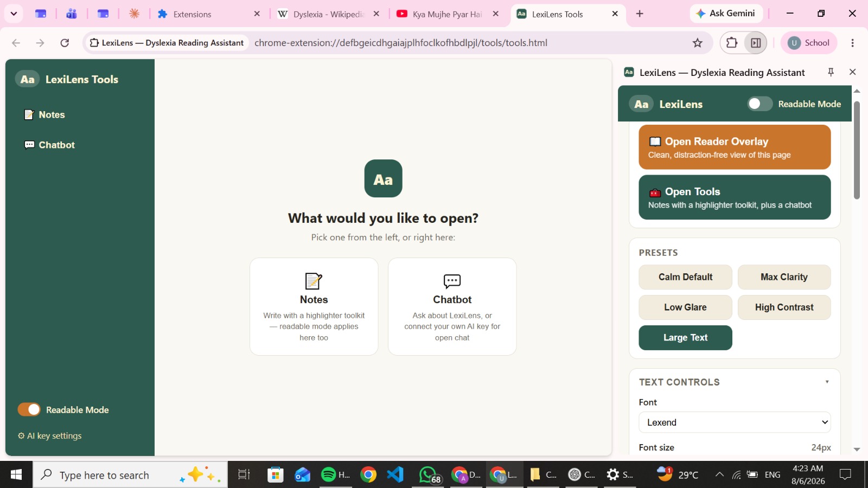Screen dimensions: 868x488
Task: Apply the High Contrast preset
Action: [x=784, y=307]
